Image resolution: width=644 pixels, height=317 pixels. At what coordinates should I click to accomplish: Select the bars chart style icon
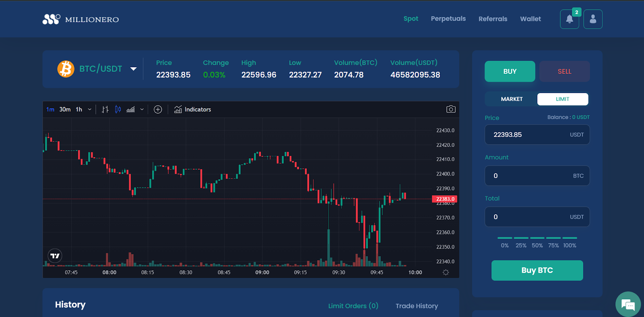105,110
